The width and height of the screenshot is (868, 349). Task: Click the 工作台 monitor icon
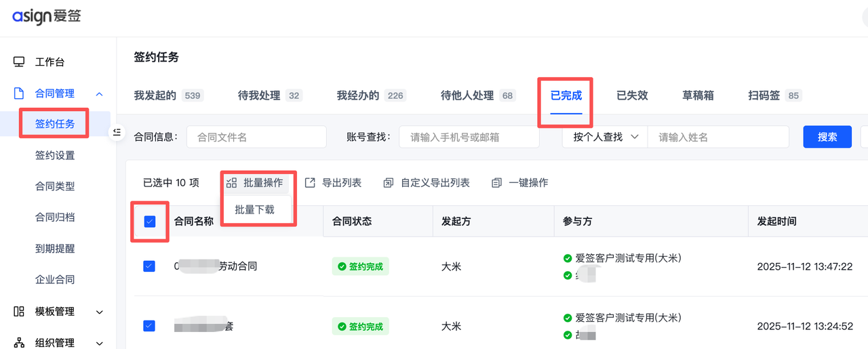click(x=19, y=62)
